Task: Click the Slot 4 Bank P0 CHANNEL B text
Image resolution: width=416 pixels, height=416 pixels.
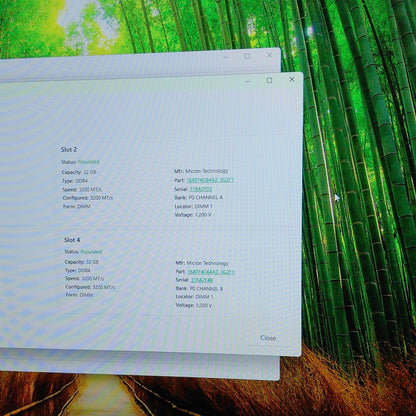Action: [199, 288]
